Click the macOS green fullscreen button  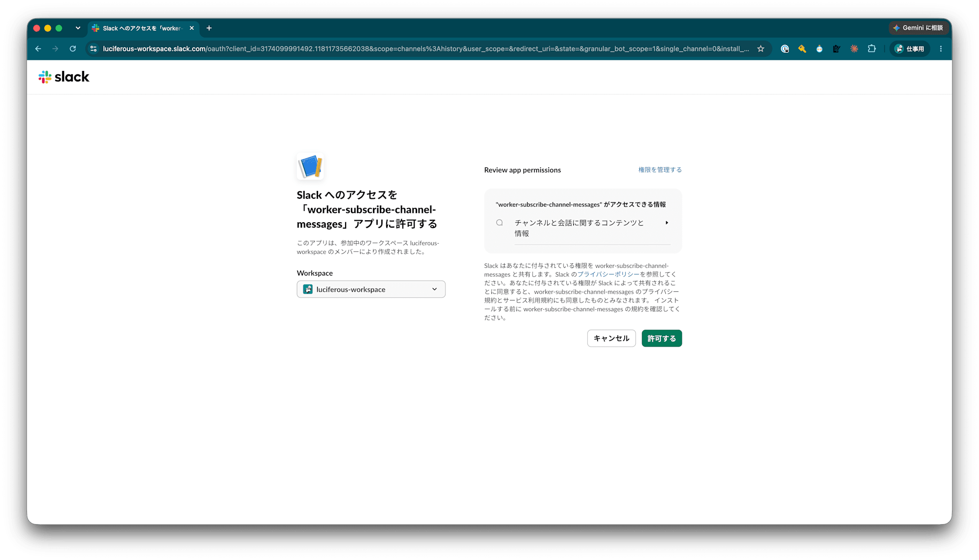tap(59, 28)
